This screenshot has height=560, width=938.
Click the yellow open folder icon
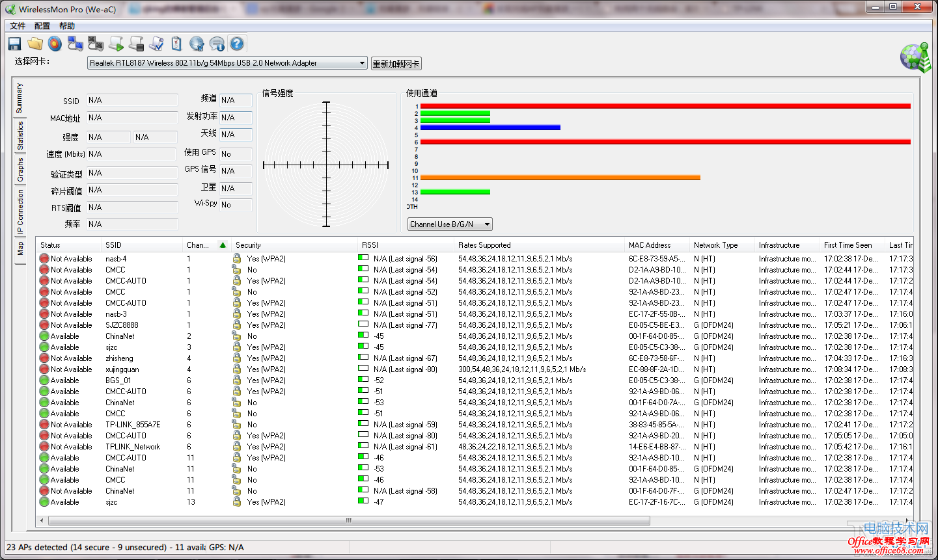(35, 44)
